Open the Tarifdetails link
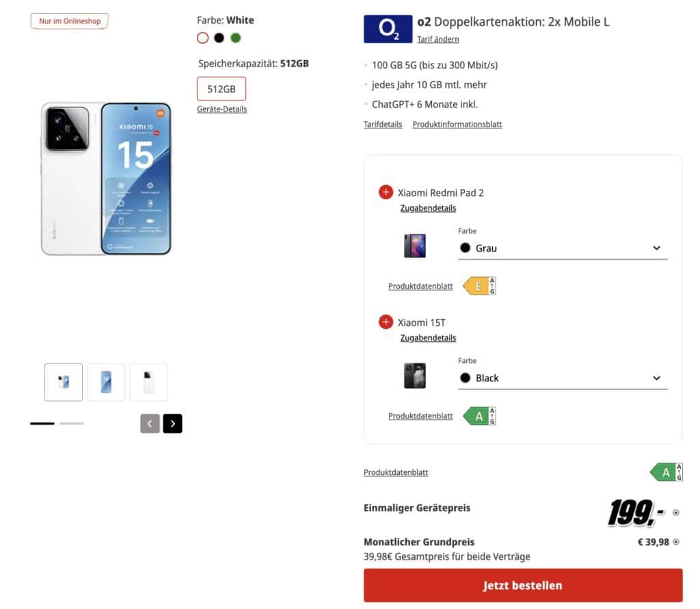The image size is (700, 609). coord(383,124)
